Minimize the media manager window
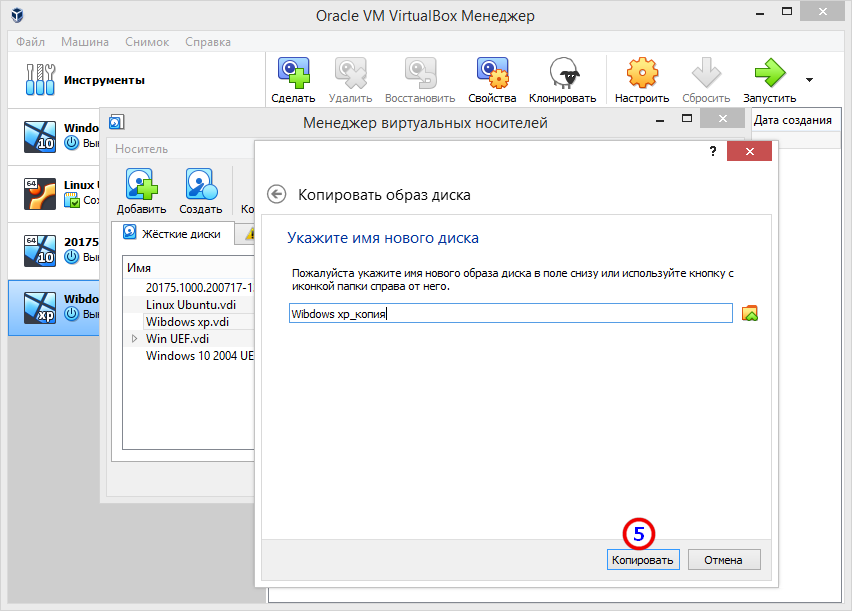The width and height of the screenshot is (852, 611). click(660, 120)
